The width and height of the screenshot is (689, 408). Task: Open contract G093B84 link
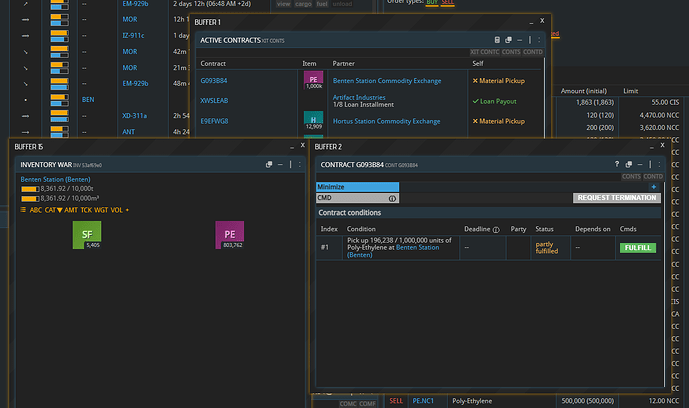tap(214, 81)
